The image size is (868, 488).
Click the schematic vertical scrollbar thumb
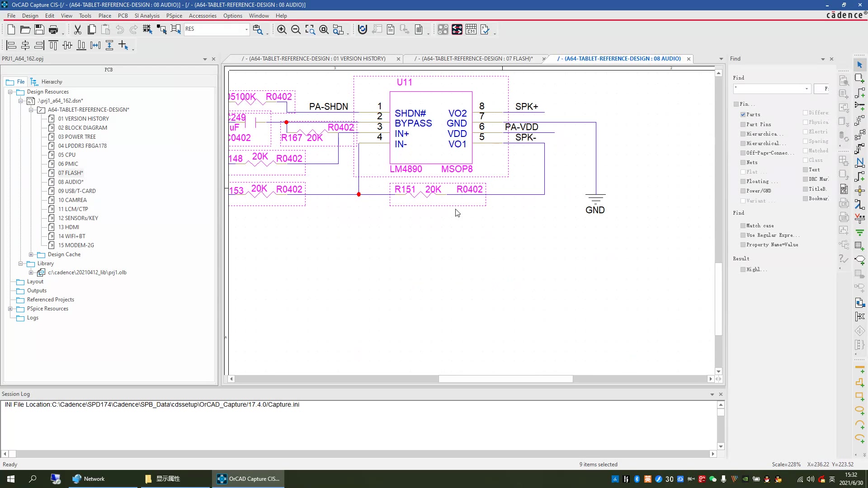coord(718,299)
